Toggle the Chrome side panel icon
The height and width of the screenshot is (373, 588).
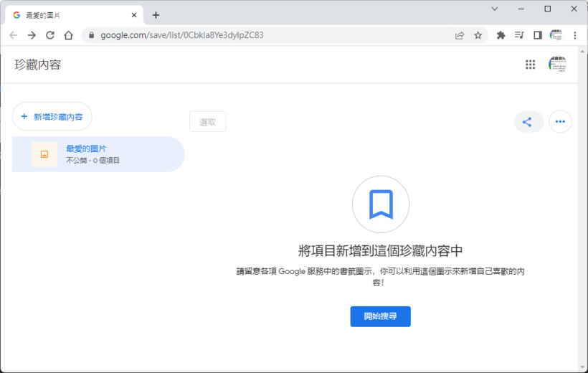pyautogui.click(x=538, y=35)
